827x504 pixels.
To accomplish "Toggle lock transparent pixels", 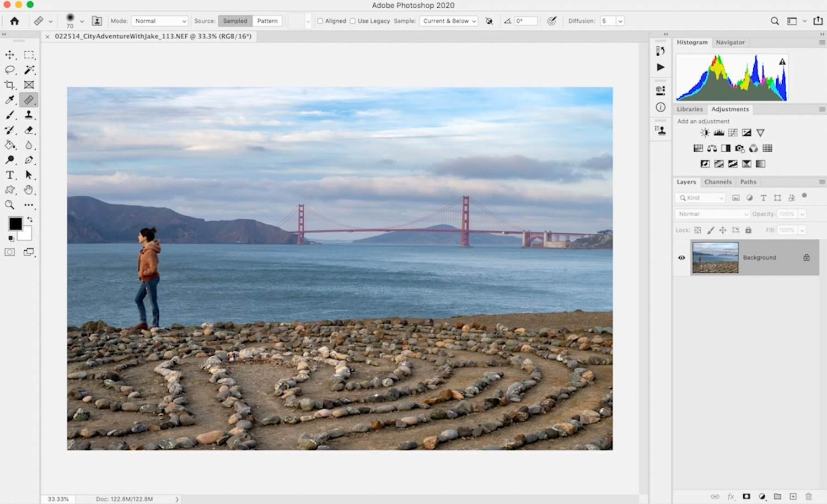I will pos(698,230).
